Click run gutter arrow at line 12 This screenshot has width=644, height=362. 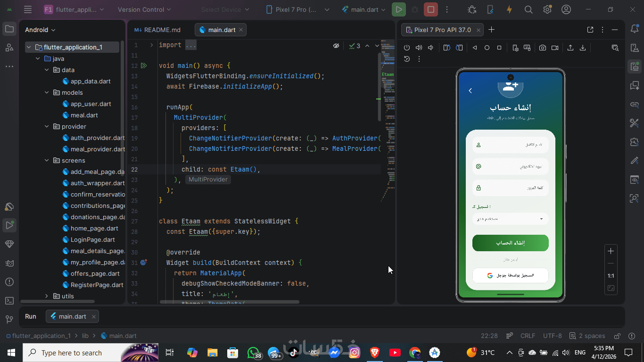144,66
